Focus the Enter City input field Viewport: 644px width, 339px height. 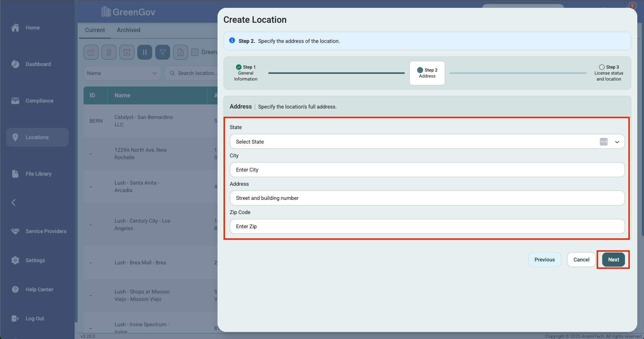[427, 170]
